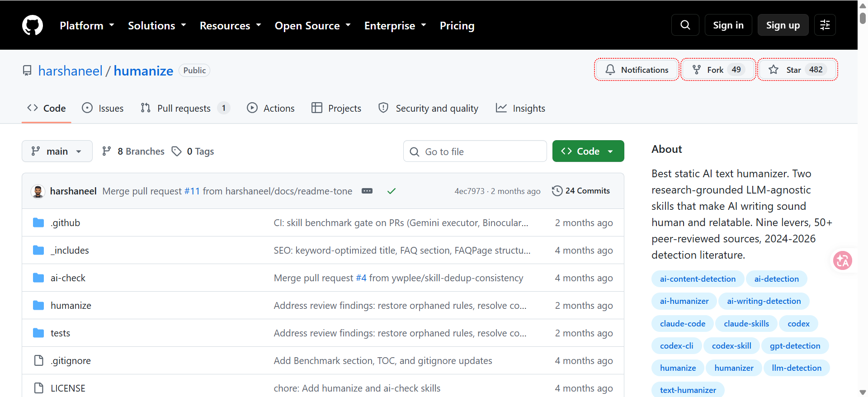The width and height of the screenshot is (868, 397).
Task: Click the pink translate floating icon
Action: (x=843, y=260)
